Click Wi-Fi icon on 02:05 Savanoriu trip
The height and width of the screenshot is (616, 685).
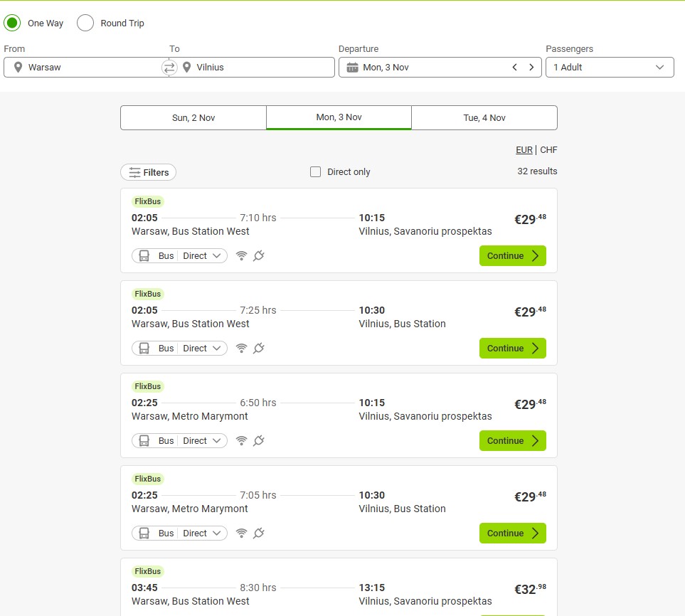click(x=241, y=256)
